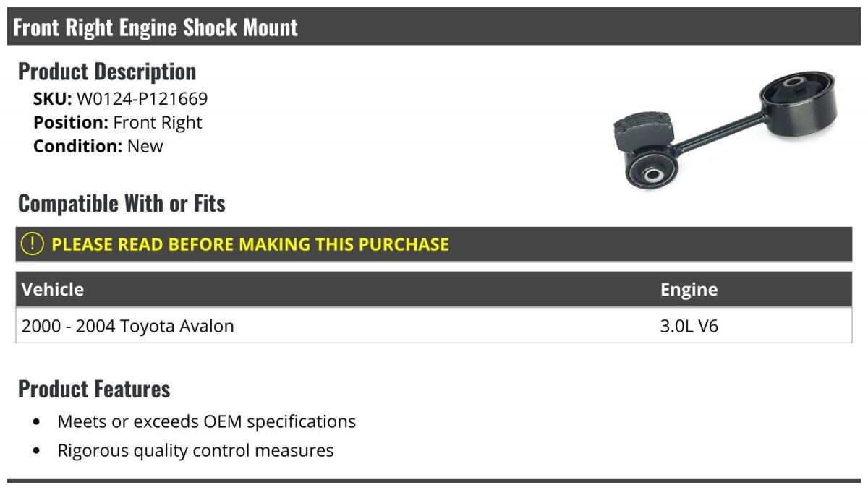Click the exclamation warning icon
The height and width of the screenshot is (490, 868).
33,244
